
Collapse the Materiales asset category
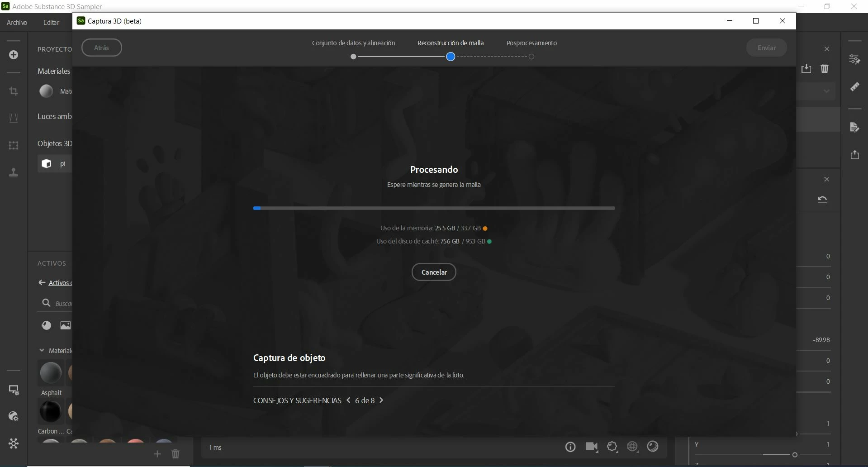click(x=42, y=350)
